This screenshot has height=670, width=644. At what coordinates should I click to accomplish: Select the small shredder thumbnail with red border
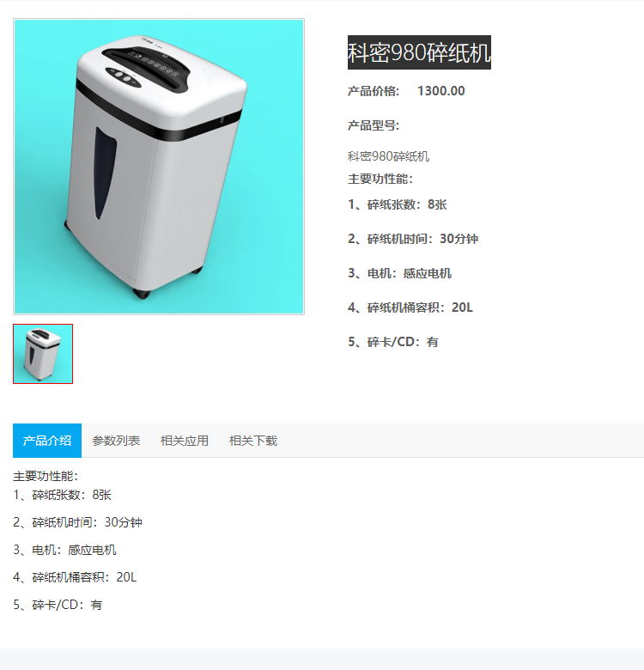click(43, 354)
